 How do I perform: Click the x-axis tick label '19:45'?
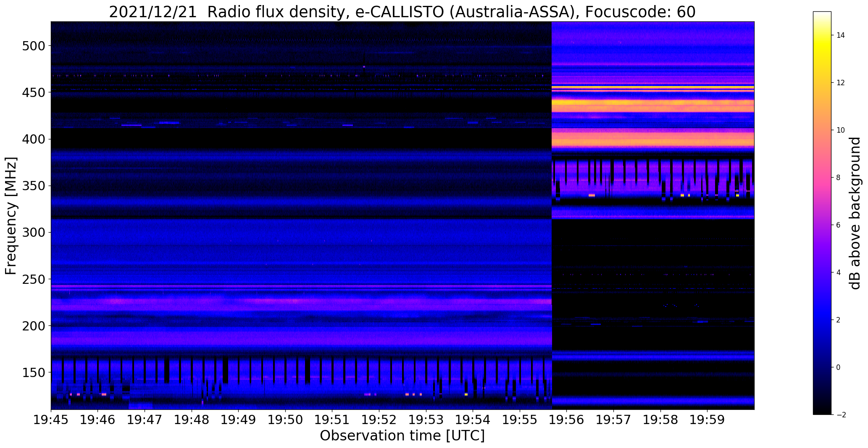coord(51,419)
